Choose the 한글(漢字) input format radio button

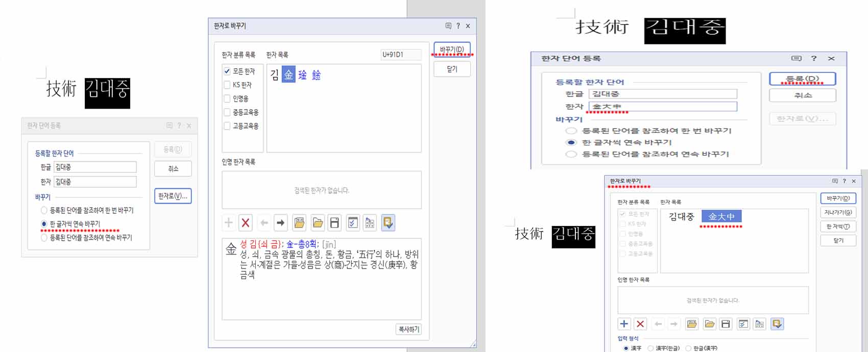688,348
